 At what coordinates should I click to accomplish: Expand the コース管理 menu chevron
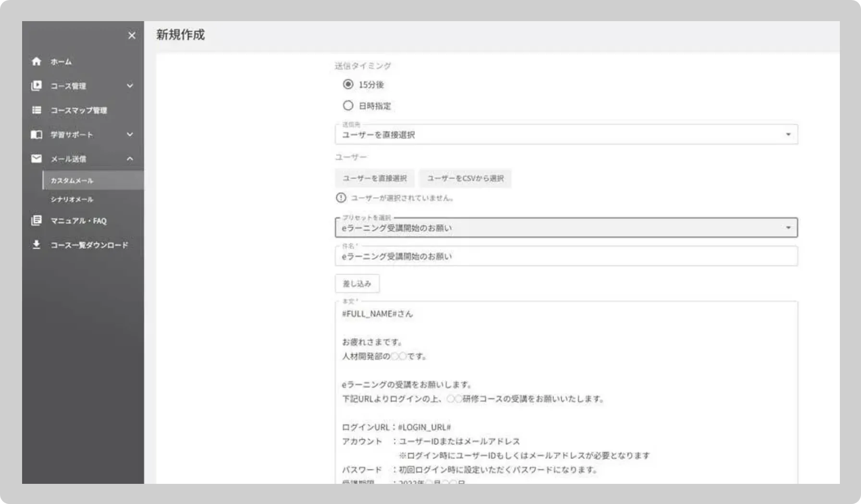click(130, 86)
